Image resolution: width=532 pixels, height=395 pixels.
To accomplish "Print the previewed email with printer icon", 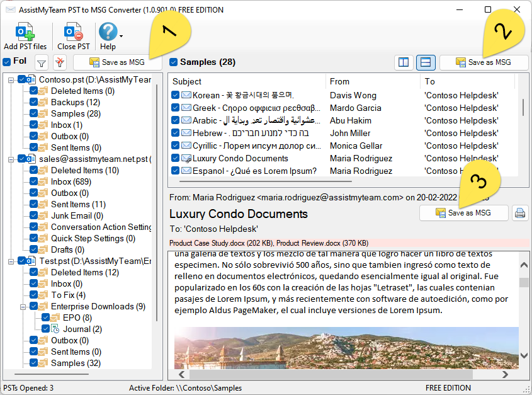I will click(x=520, y=213).
